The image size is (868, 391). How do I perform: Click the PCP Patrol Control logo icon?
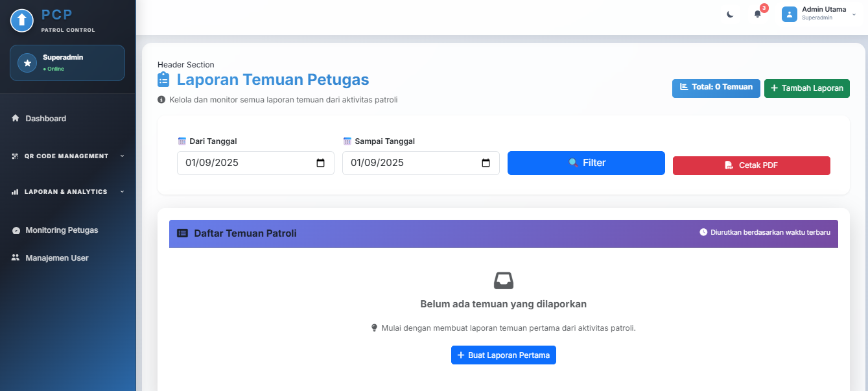click(22, 20)
